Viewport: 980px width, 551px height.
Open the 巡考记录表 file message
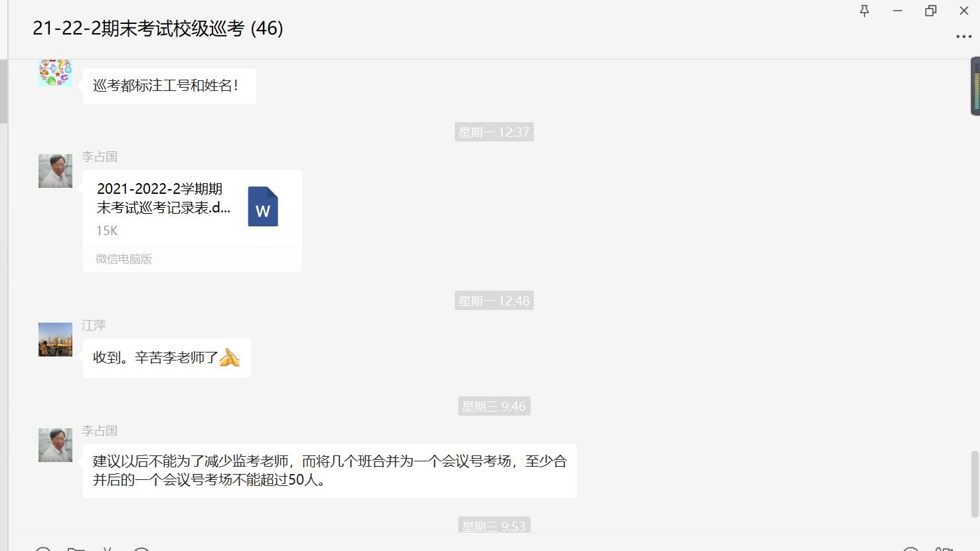click(x=193, y=221)
